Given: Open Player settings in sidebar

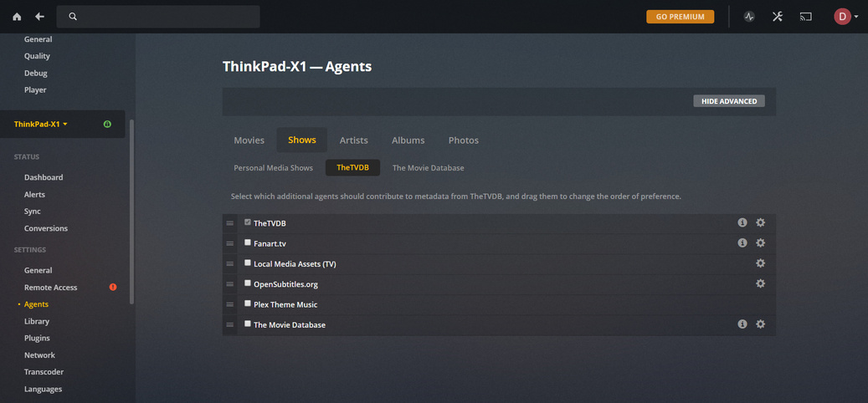Looking at the screenshot, I should coord(35,89).
